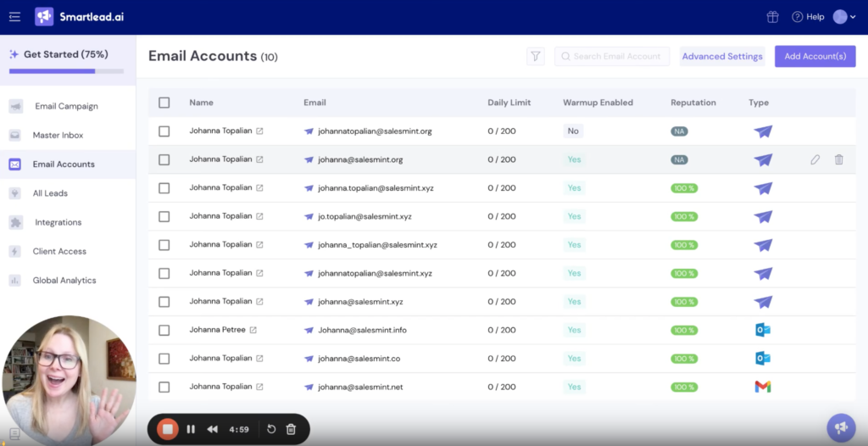
Task: Click the Smartlead.ai logo
Action: click(79, 17)
